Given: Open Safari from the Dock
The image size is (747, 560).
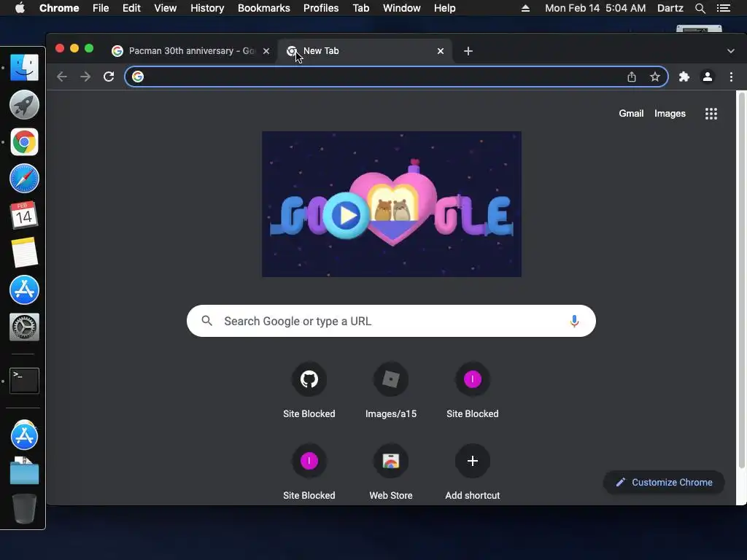Looking at the screenshot, I should [24, 179].
